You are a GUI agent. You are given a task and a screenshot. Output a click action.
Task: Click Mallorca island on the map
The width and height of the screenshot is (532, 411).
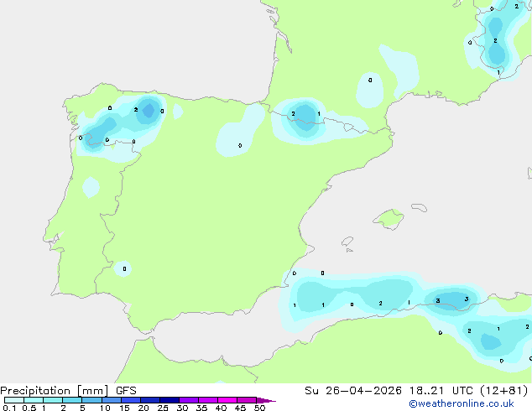[x=389, y=219]
